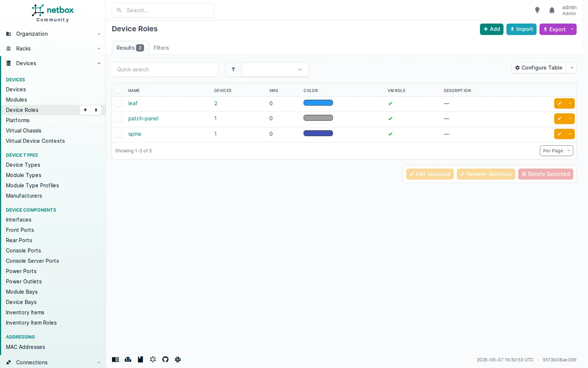Image resolution: width=588 pixels, height=368 pixels.
Task: Open the saved filter dropdown
Action: click(x=275, y=70)
